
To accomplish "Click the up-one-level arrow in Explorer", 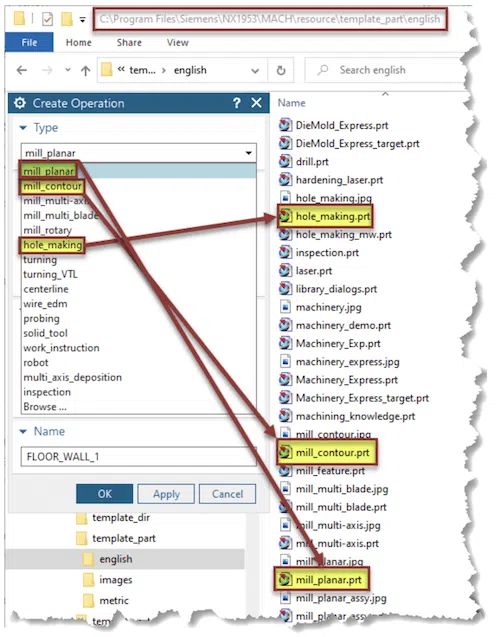I will pos(85,71).
